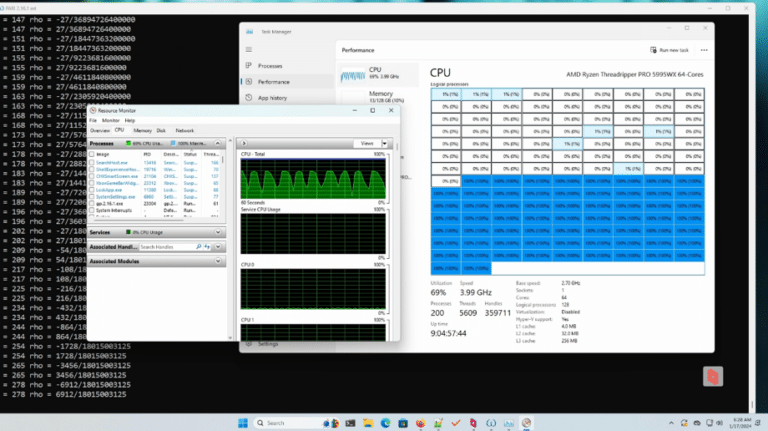This screenshot has width=768, height=431.
Task: Click the search magnifier icon in handles
Action: pos(198,247)
